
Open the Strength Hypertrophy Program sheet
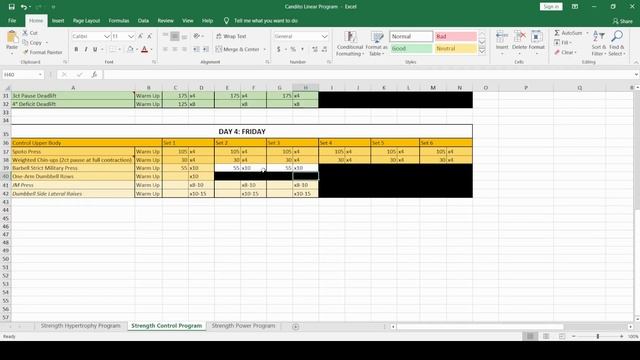click(80, 326)
